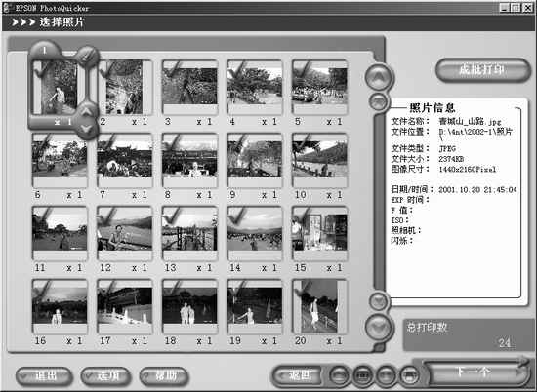Decrease copy count with photo 1 down arrow
This screenshot has width=537, height=392.
pyautogui.click(x=86, y=129)
